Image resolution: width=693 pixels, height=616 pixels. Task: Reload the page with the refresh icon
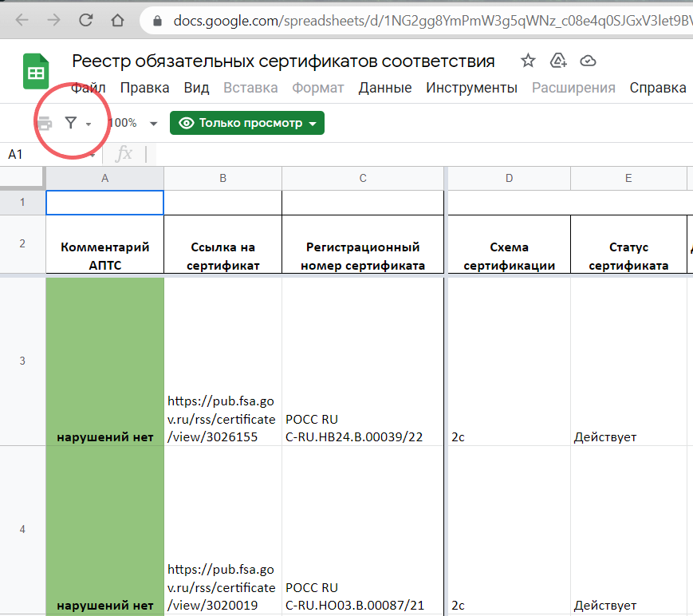coord(86,20)
